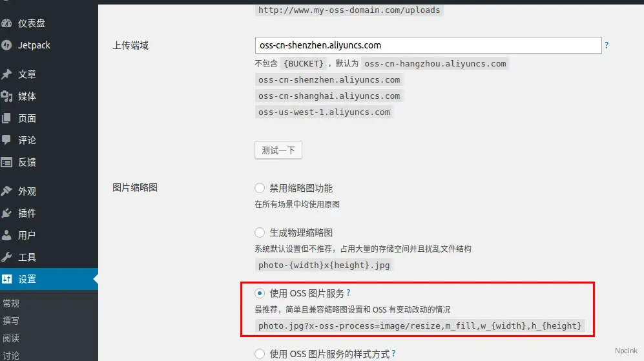Select the 禁用缩略图功能 radio button
644x361 pixels.
(260, 188)
